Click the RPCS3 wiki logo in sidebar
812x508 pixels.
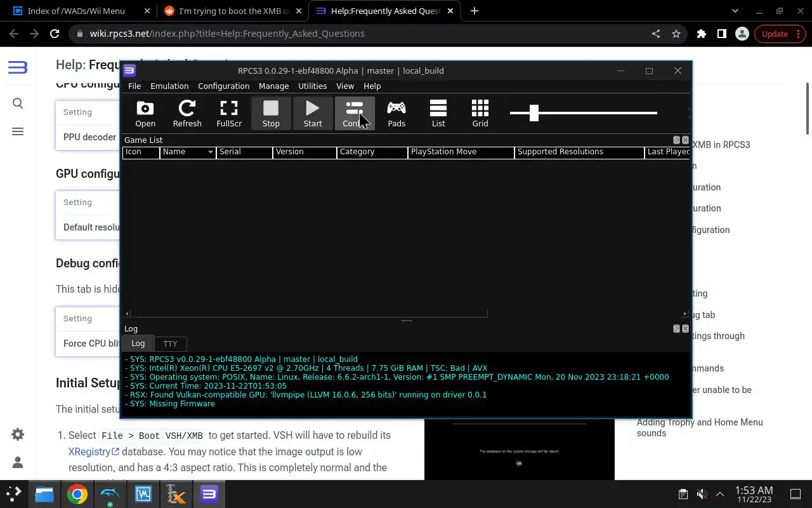pyautogui.click(x=18, y=67)
